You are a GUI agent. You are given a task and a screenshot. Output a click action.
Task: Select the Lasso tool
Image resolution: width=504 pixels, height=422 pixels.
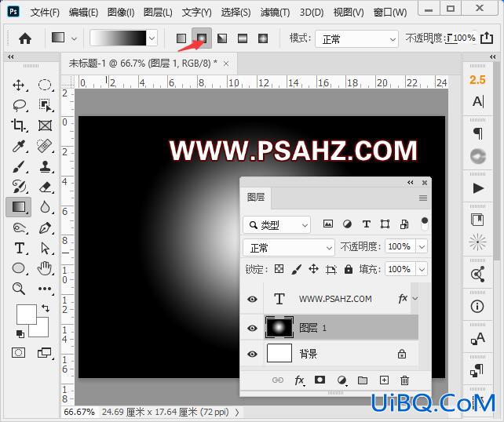[20, 105]
